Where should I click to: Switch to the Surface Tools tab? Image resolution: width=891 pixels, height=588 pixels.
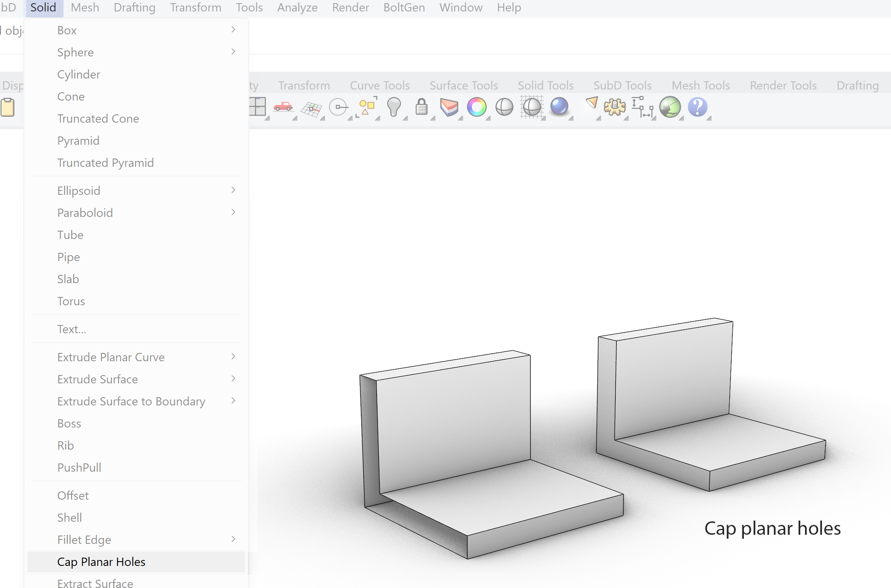coord(463,85)
